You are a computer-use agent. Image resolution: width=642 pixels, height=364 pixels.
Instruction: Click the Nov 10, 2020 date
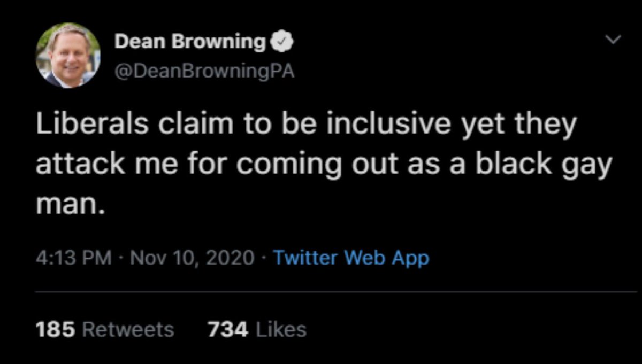193,258
